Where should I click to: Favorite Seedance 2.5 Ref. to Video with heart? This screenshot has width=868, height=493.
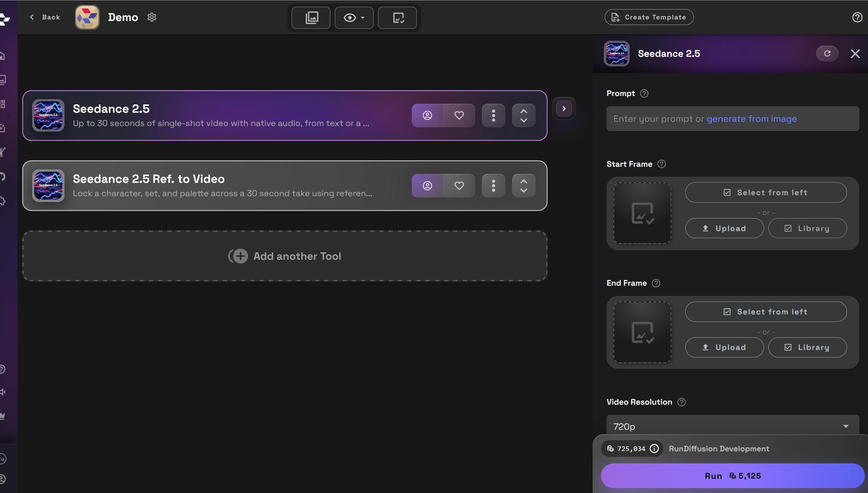coord(459,186)
